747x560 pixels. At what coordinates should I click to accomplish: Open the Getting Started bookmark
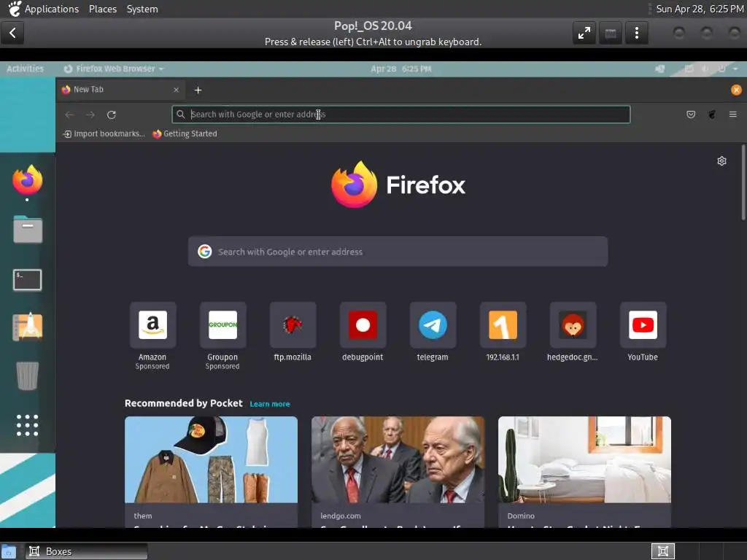[x=185, y=134]
